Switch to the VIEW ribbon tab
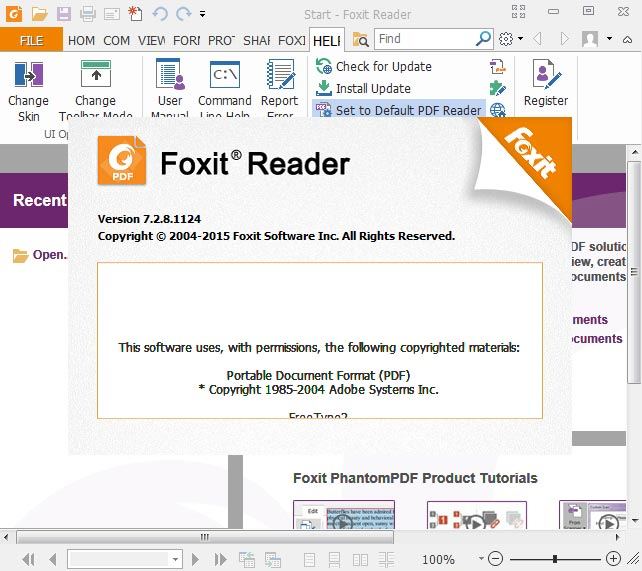This screenshot has height=571, width=642. coord(151,41)
